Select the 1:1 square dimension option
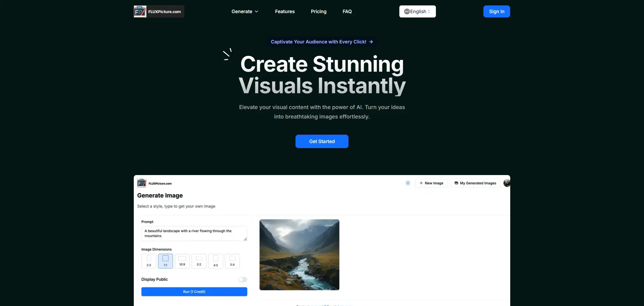This screenshot has width=644, height=306. click(x=165, y=261)
